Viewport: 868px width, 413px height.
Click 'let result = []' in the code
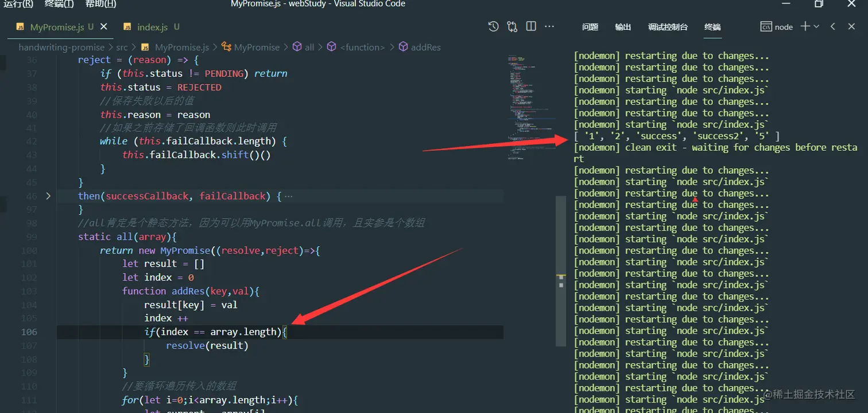[x=163, y=264]
